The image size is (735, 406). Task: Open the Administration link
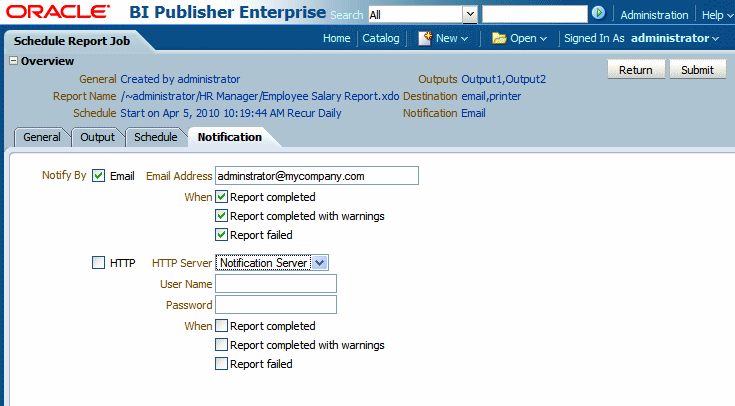tap(654, 15)
